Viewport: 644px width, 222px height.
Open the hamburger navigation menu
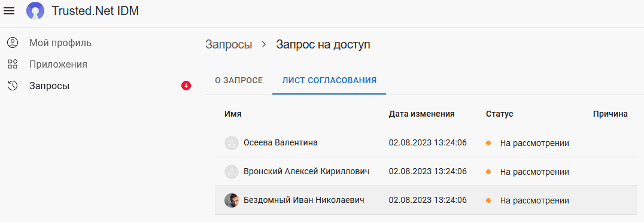[9, 11]
